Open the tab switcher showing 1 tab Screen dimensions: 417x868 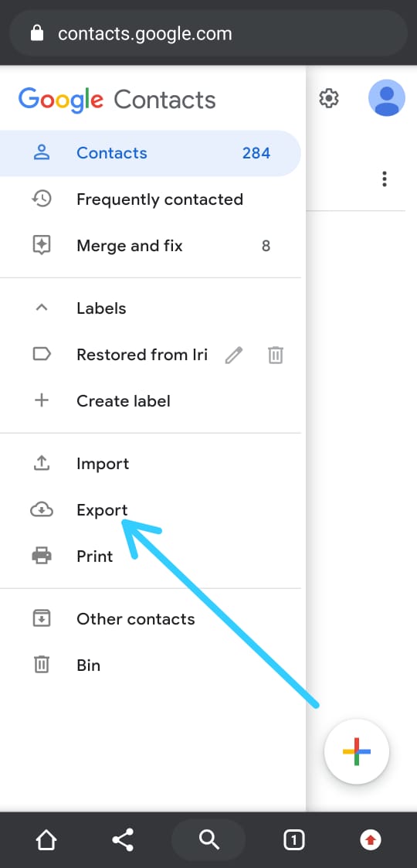click(x=293, y=840)
